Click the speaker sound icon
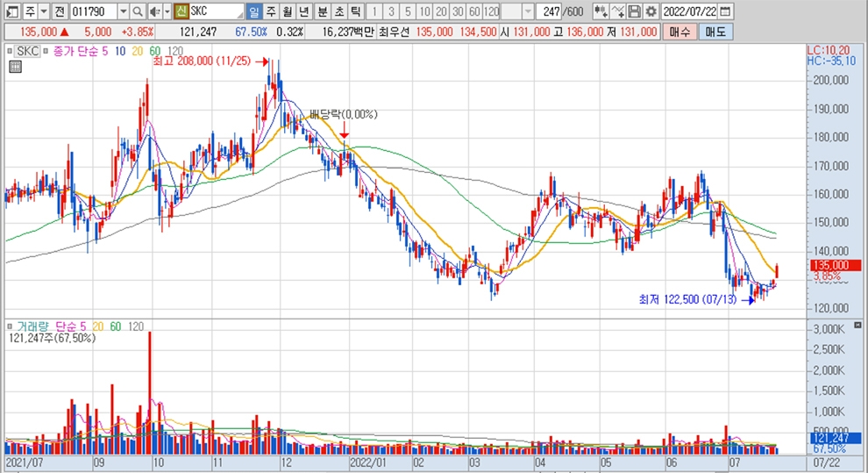The width and height of the screenshot is (868, 473). pyautogui.click(x=154, y=11)
